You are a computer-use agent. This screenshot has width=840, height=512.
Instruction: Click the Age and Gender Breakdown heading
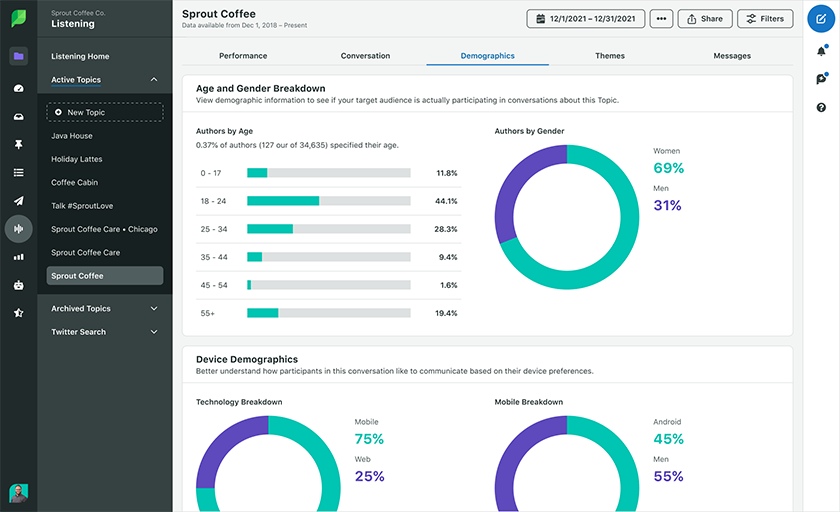coord(260,88)
